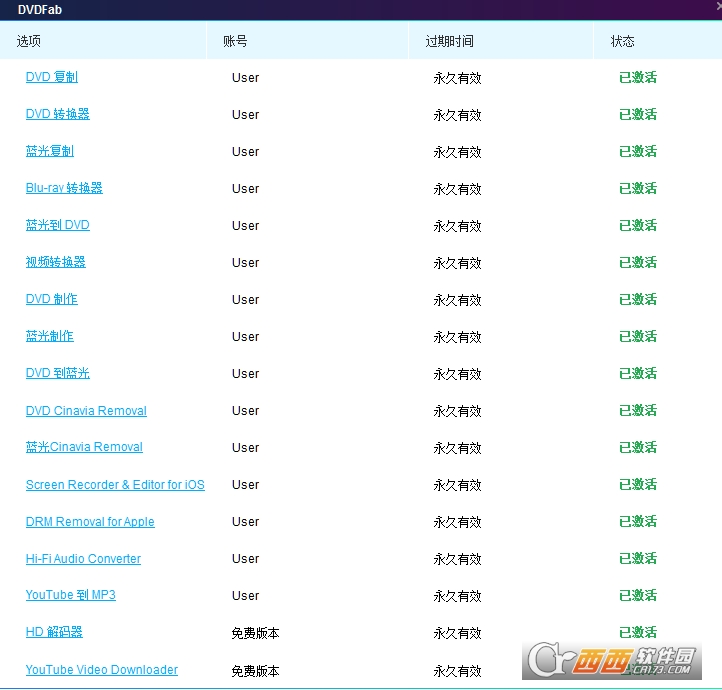
Task: Select the HD 解码器 link
Action: [54, 632]
